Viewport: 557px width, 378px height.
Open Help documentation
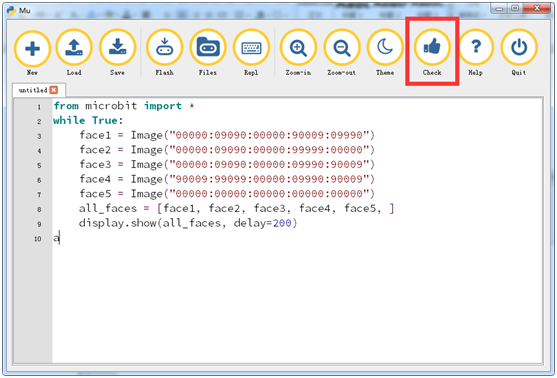pyautogui.click(x=476, y=53)
